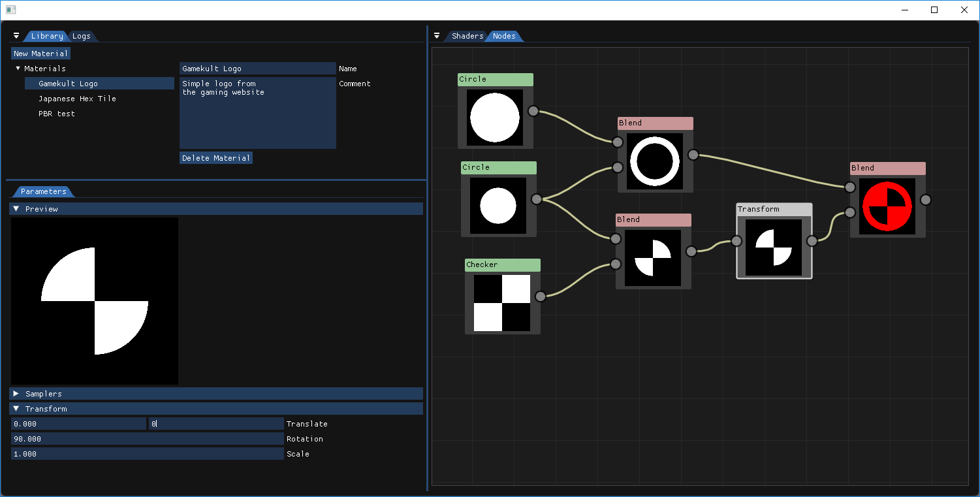Select the red Blend node header

[x=888, y=168]
